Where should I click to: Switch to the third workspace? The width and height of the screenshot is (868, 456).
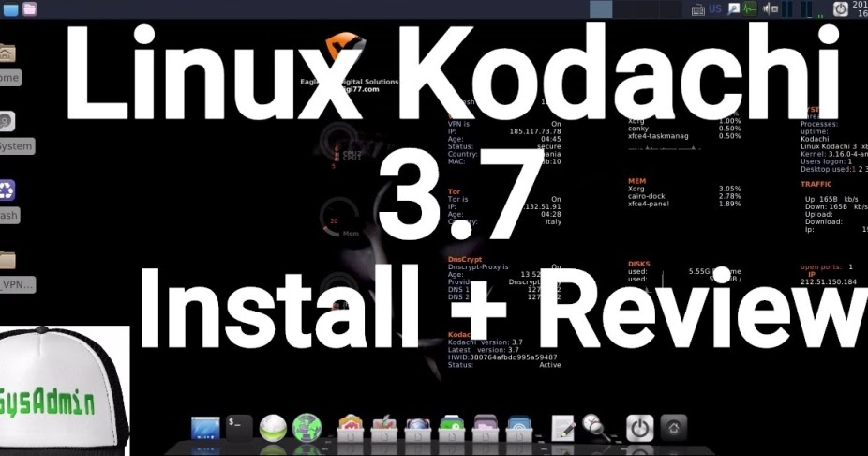tap(647, 8)
